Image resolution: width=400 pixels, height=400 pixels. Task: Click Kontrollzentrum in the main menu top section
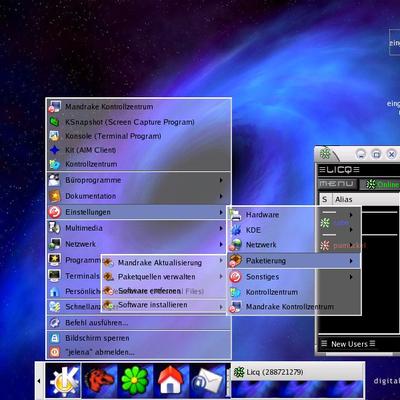coord(138,164)
